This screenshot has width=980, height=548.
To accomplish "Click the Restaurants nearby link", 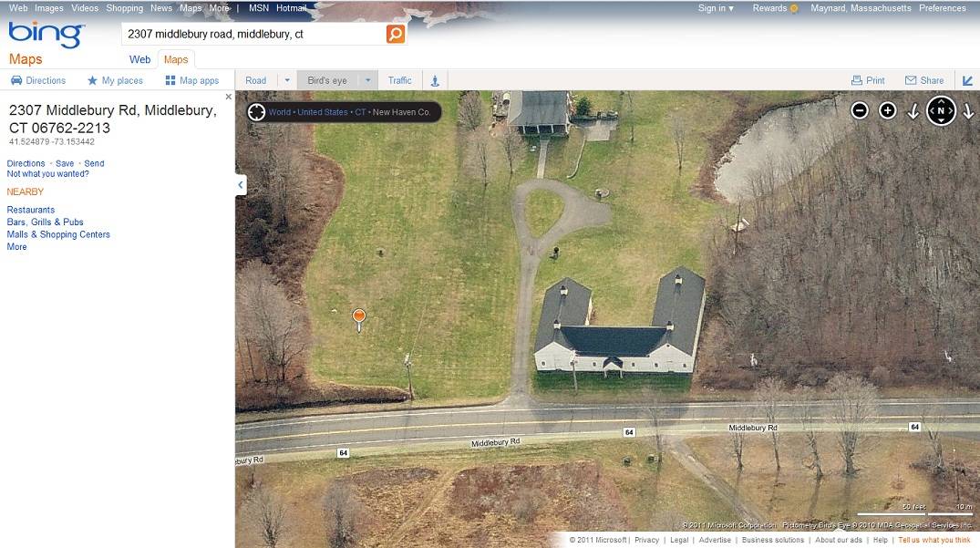I will pos(31,210).
